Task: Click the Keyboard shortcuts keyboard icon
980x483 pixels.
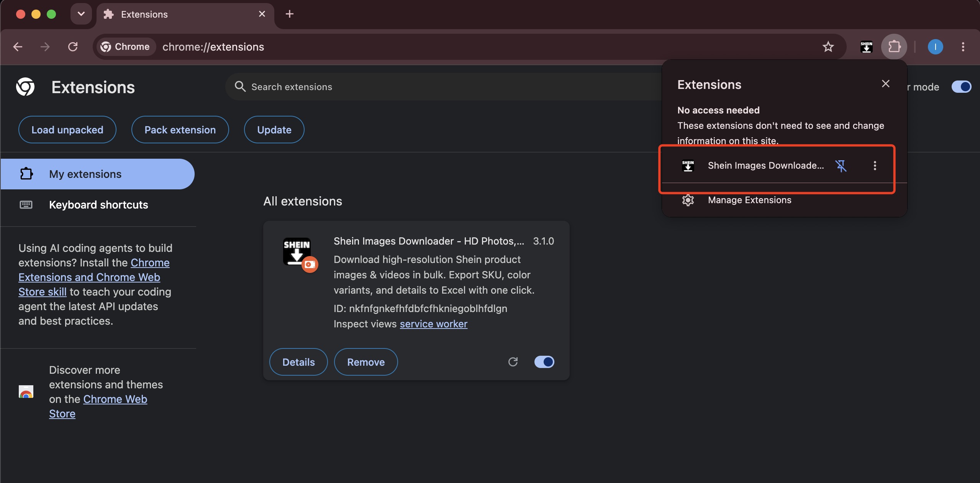Action: [26, 205]
